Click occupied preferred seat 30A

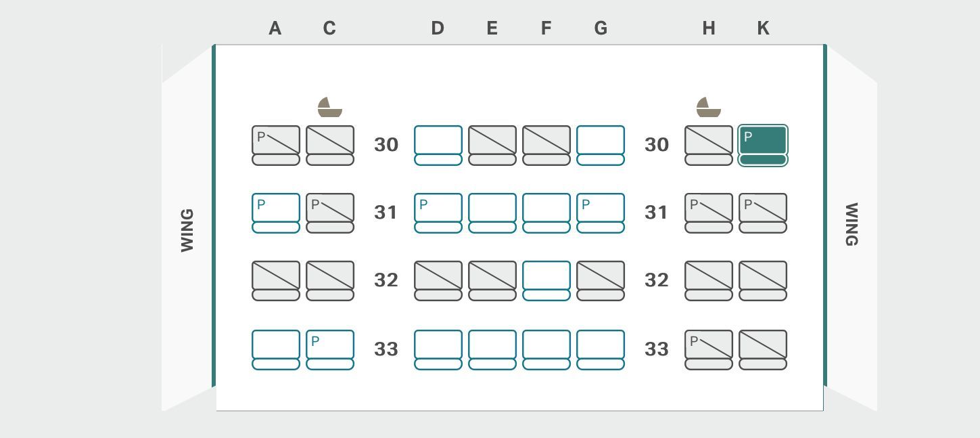pos(276,145)
